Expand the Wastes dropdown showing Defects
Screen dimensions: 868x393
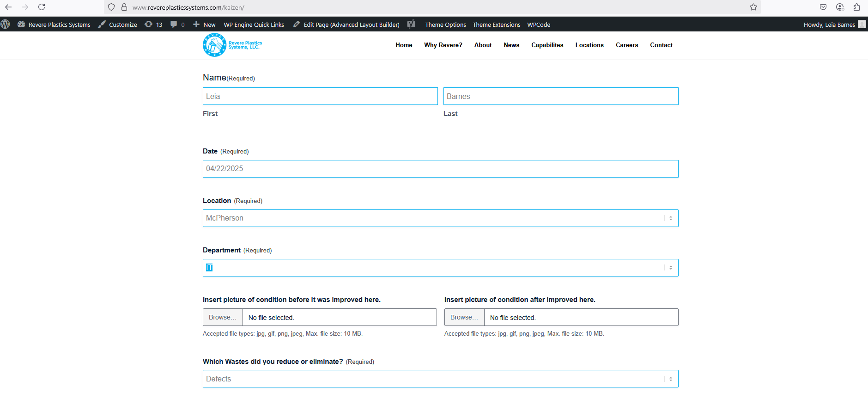point(440,379)
